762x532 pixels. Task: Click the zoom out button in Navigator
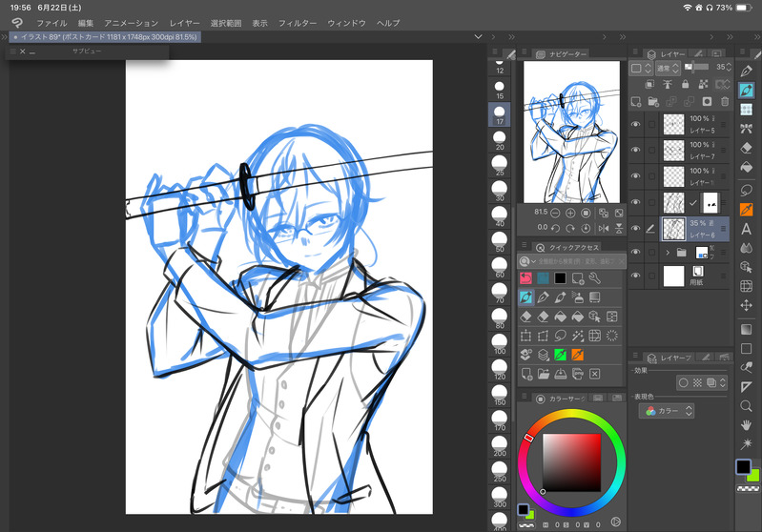click(x=555, y=213)
